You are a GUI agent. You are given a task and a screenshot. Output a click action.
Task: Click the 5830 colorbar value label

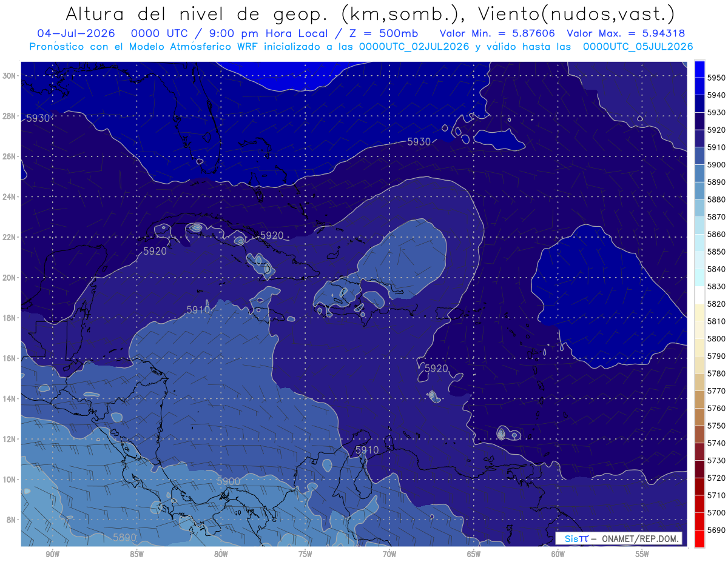[x=716, y=286]
